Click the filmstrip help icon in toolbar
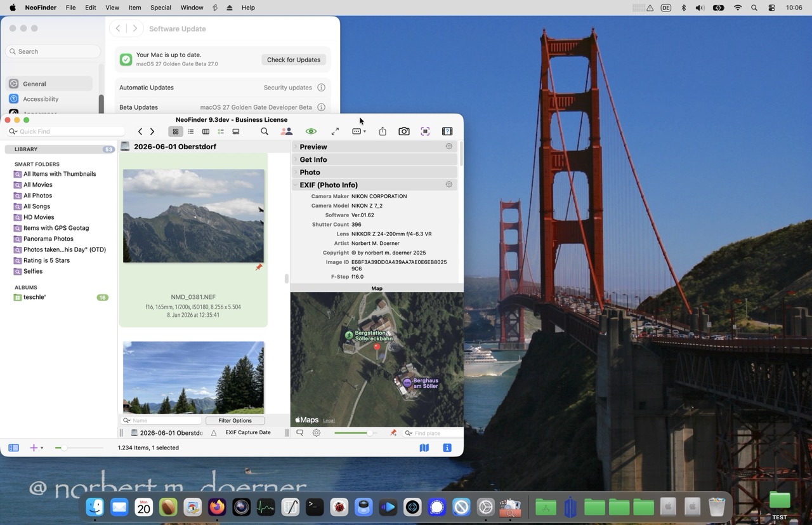 [x=447, y=131]
